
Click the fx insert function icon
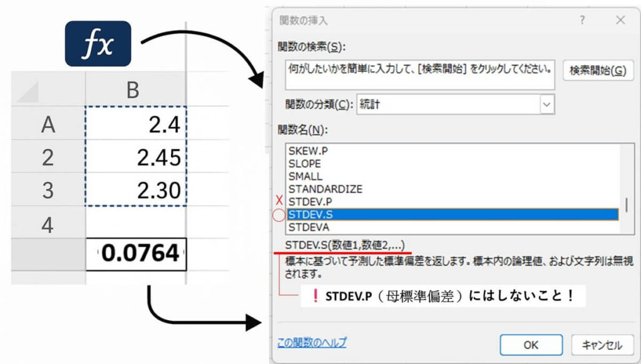(98, 44)
